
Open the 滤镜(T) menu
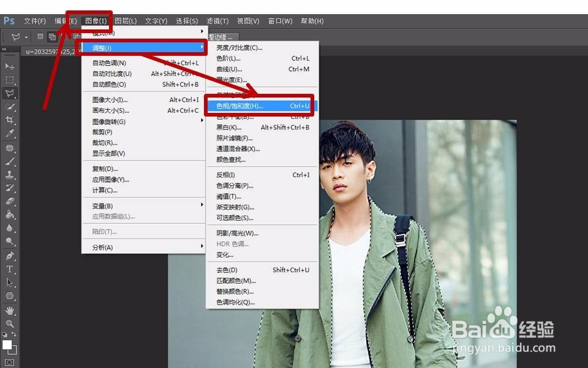pyautogui.click(x=217, y=21)
